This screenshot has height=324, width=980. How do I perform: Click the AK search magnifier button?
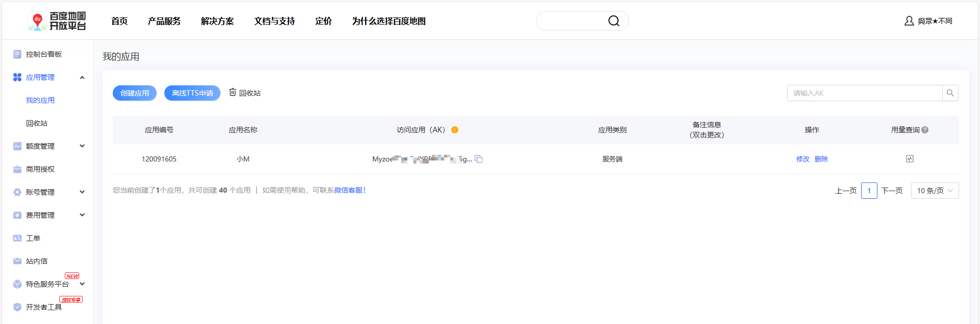(950, 93)
